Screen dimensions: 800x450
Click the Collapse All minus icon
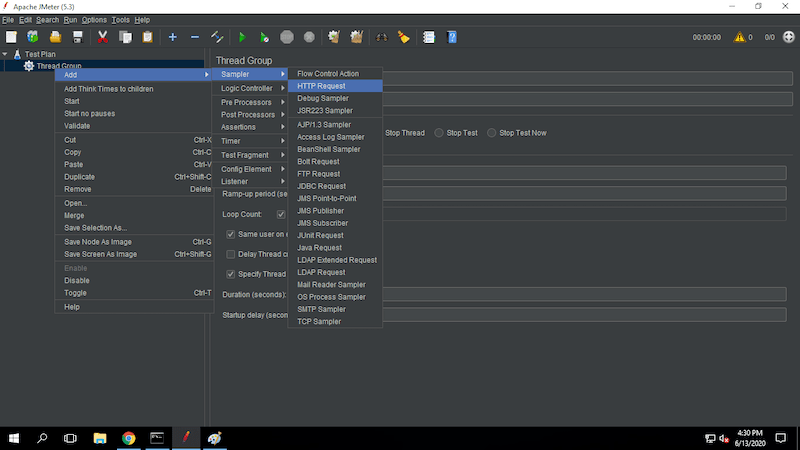click(x=195, y=37)
